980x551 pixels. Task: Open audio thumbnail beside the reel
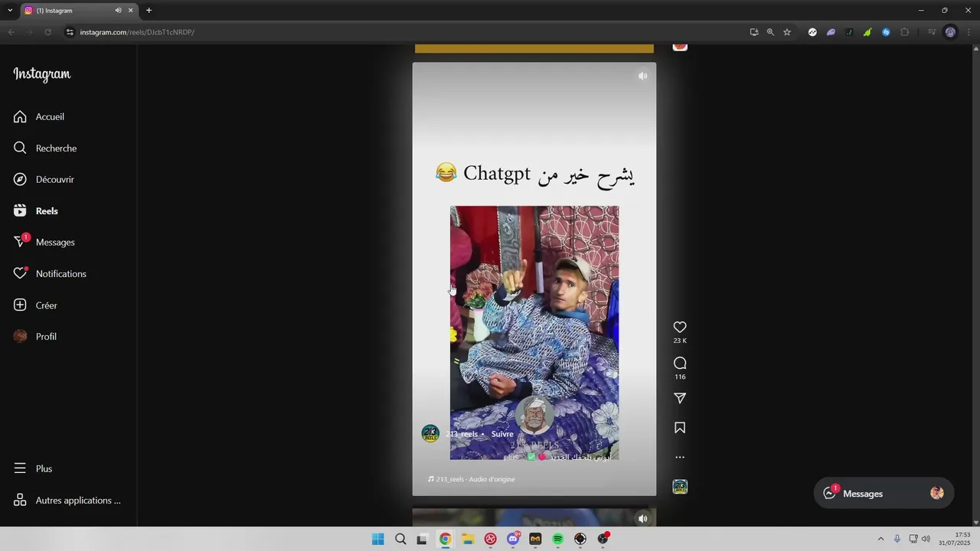click(x=680, y=487)
